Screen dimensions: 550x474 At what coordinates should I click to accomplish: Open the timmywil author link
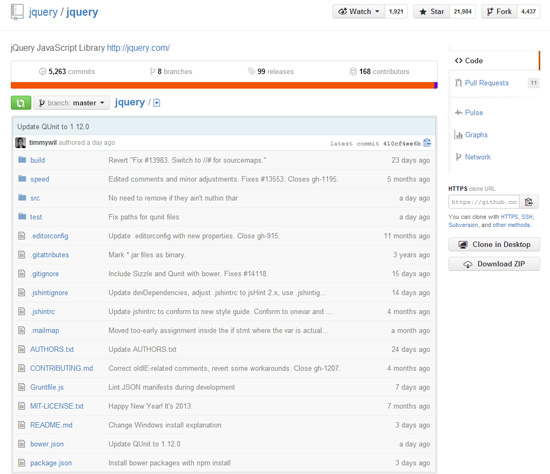point(43,142)
